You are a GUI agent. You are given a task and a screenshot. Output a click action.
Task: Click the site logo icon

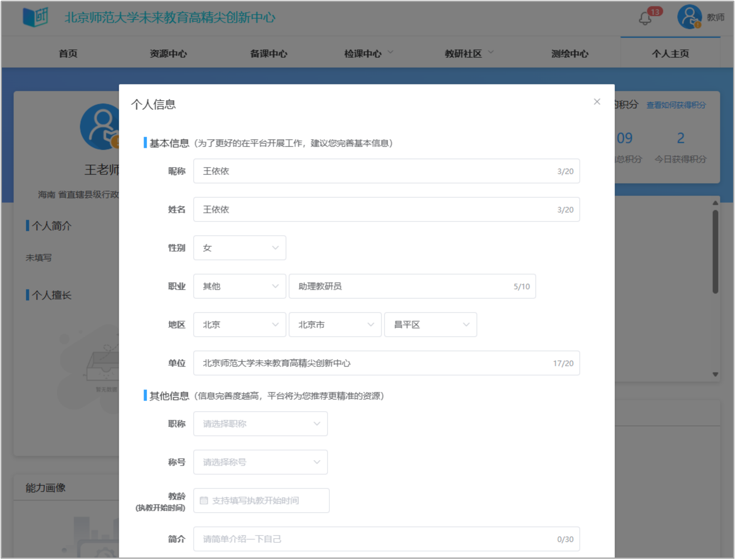click(35, 17)
